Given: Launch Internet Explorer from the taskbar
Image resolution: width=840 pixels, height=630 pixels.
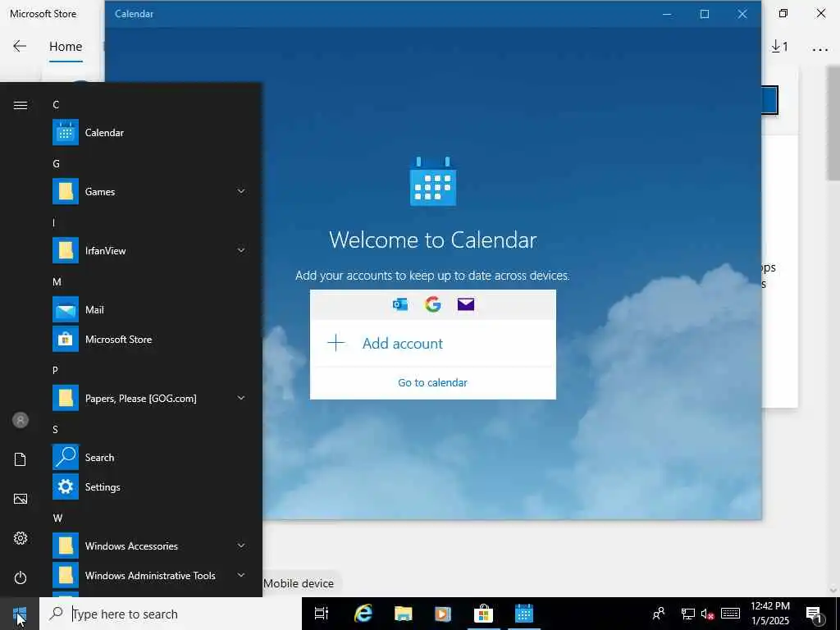Looking at the screenshot, I should [363, 614].
